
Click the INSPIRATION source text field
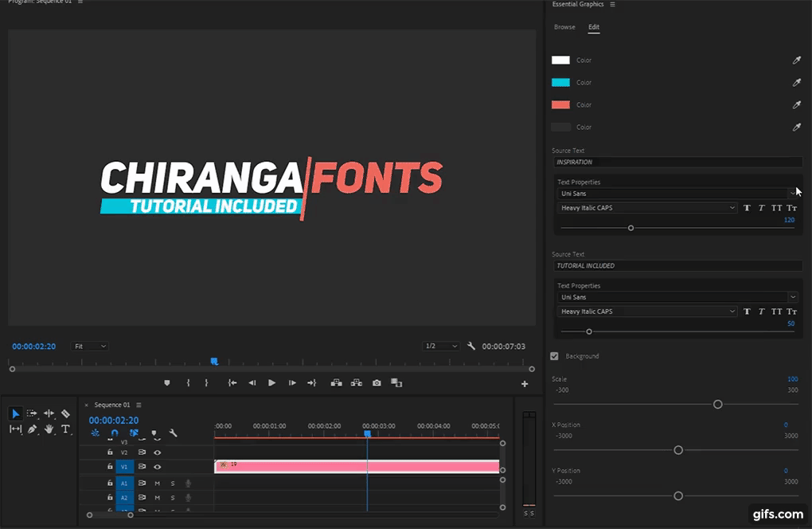coord(677,163)
